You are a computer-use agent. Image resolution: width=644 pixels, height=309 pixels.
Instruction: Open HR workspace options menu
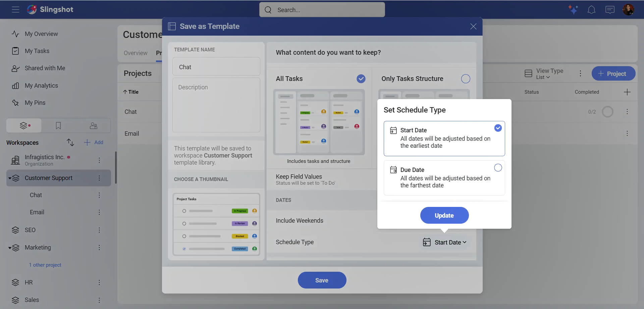[x=99, y=282]
